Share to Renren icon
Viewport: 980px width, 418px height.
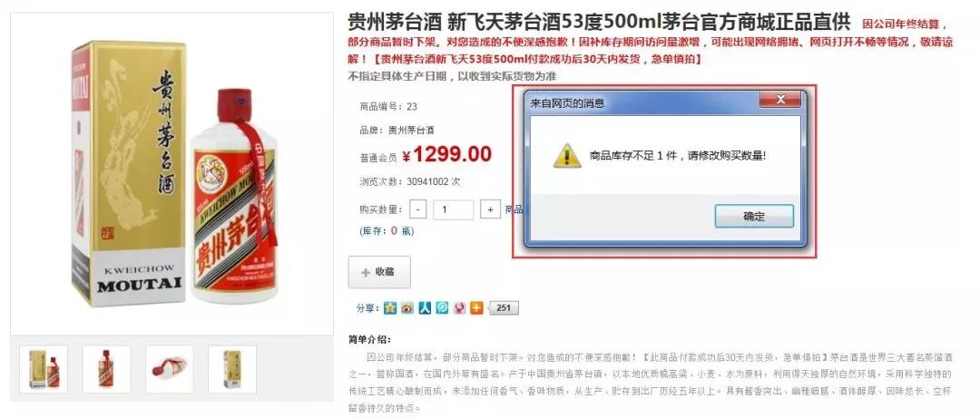(x=425, y=307)
